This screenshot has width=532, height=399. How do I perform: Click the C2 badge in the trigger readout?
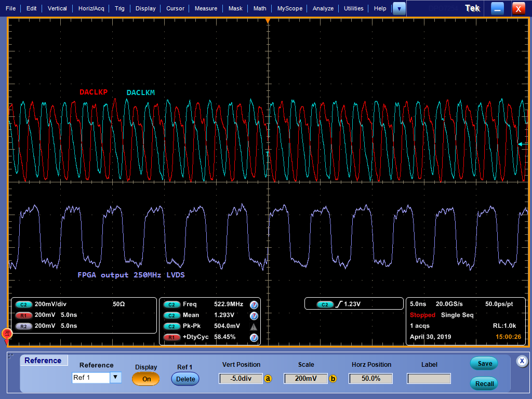coord(325,304)
